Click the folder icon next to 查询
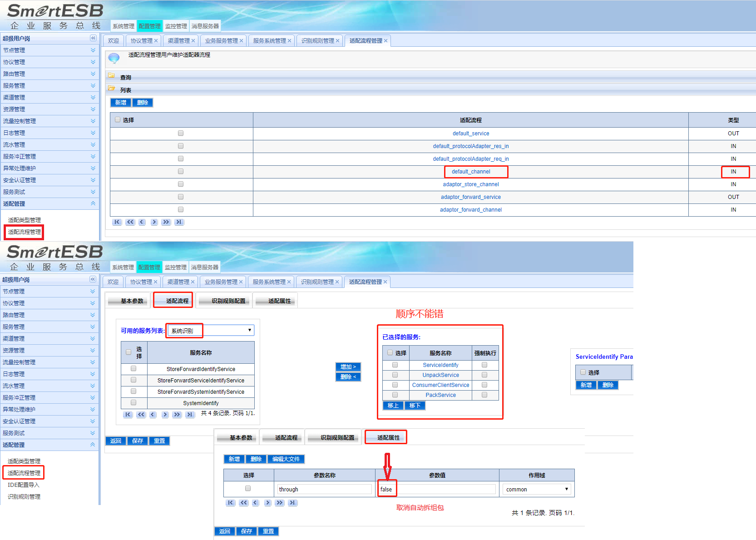 [x=111, y=76]
